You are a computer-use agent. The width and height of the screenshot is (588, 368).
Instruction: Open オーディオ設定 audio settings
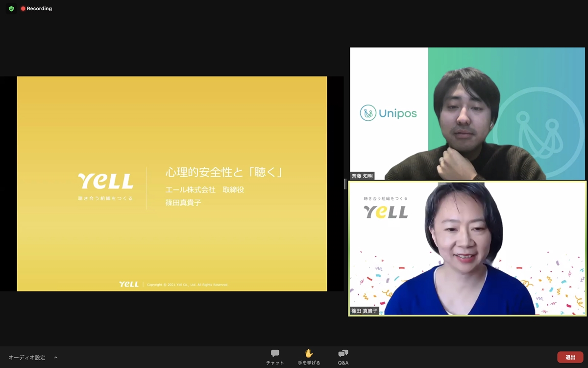tap(27, 358)
